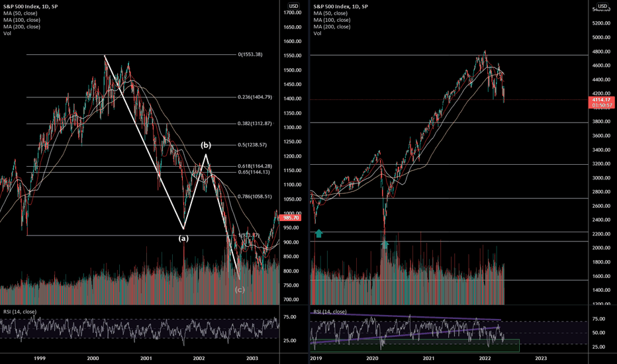The width and height of the screenshot is (617, 364).
Task: Click the Fibonacci 0.5(1238.57) level label
Action: [x=252, y=144]
